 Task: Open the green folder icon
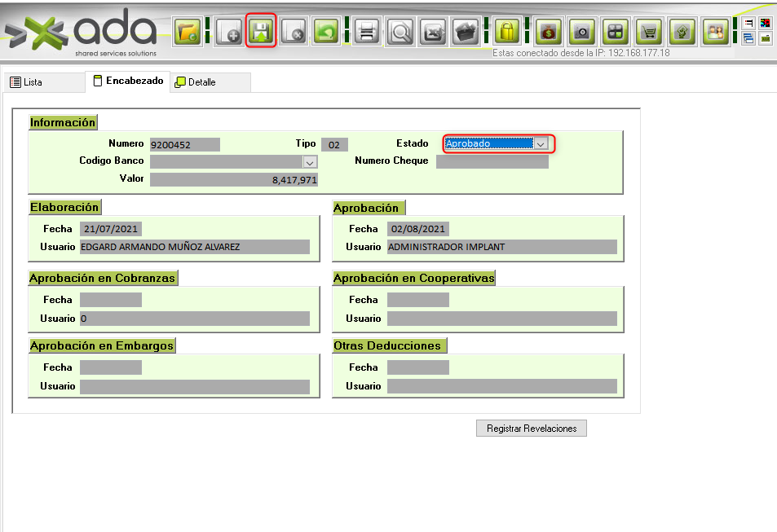[x=188, y=32]
